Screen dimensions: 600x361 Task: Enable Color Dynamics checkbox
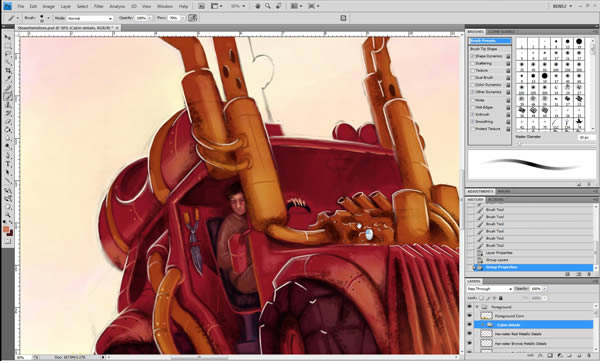click(x=473, y=85)
